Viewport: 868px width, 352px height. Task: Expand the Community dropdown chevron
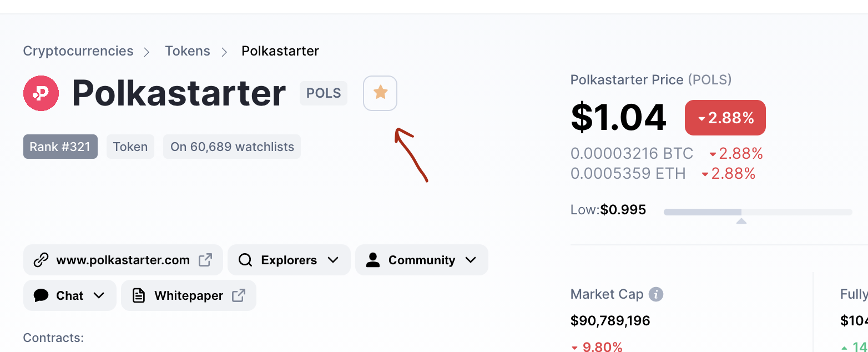click(x=471, y=260)
